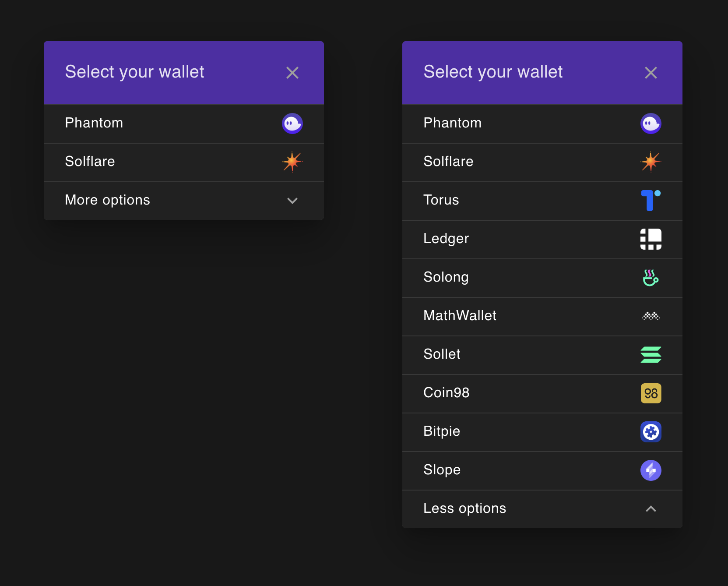Click the blue Torus T icon
728x586 pixels.
(651, 201)
